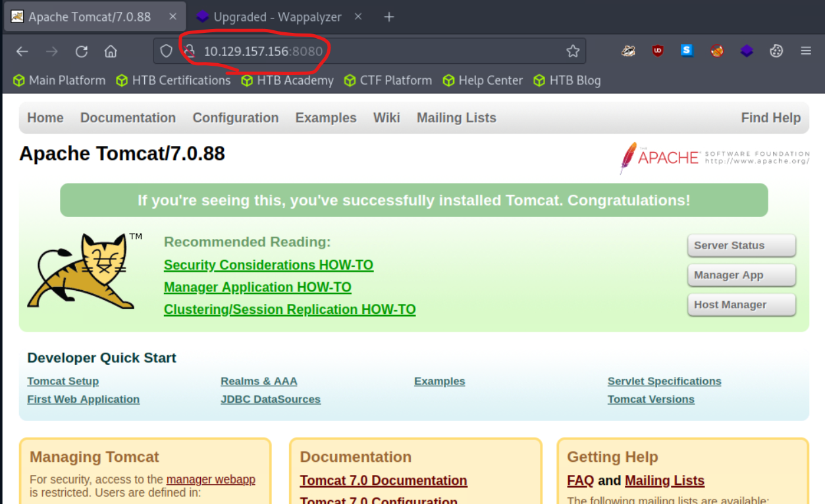Open the Tomcat Versions link
The width and height of the screenshot is (825, 504).
(651, 399)
